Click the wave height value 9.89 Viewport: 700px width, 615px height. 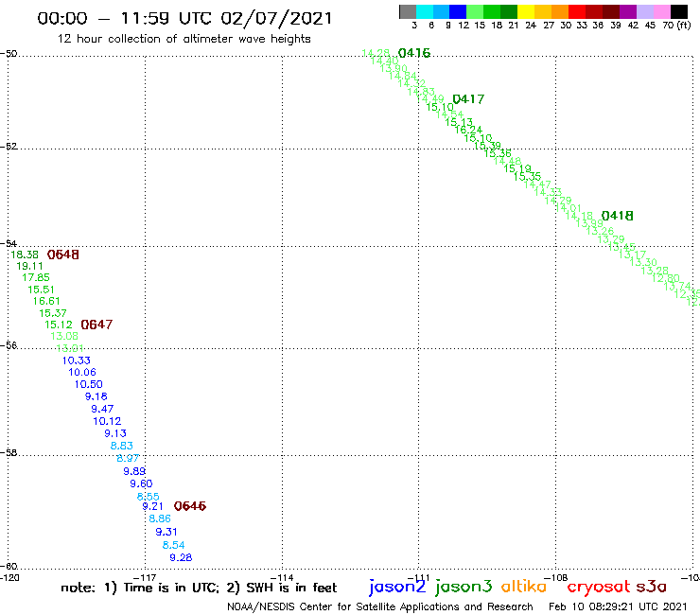point(134,471)
